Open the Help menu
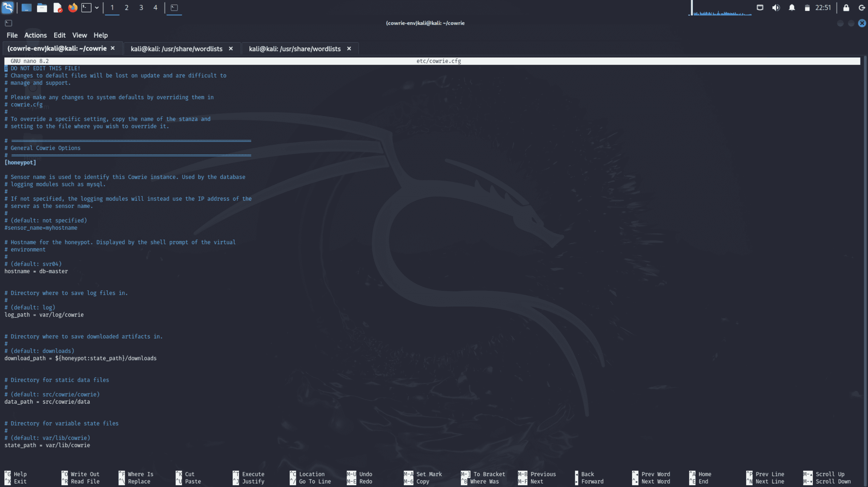The image size is (868, 487). [x=101, y=35]
